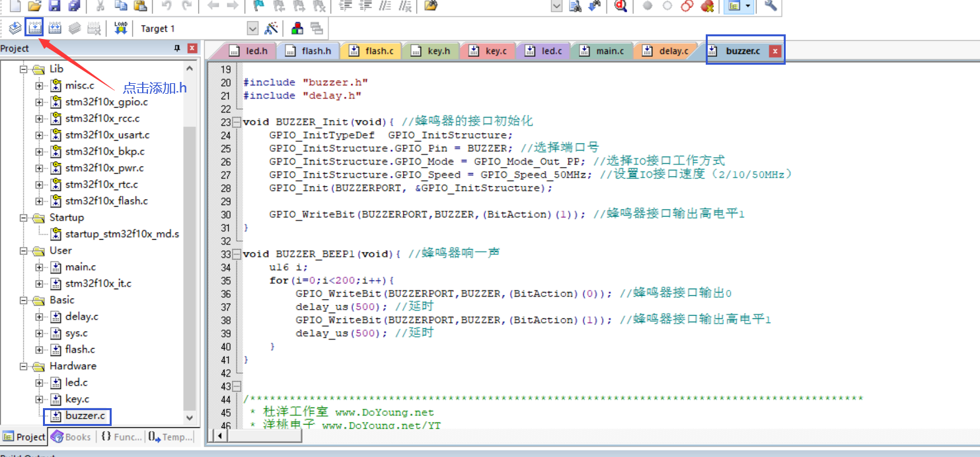This screenshot has height=457, width=980.
Task: Collapse the Lib folder in project tree
Action: 24,69
